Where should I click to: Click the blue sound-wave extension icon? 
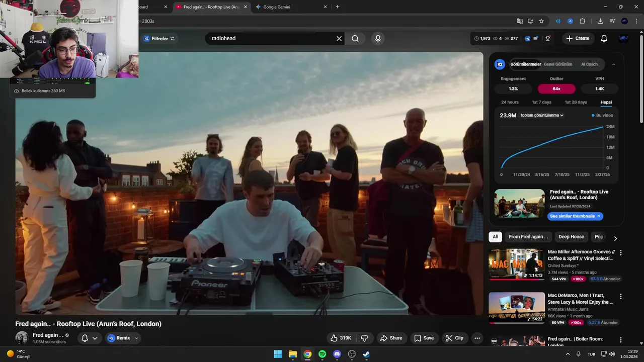(x=558, y=21)
